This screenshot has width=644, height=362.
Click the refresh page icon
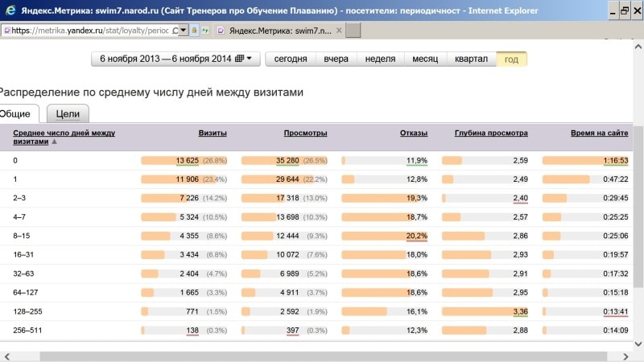click(x=204, y=31)
